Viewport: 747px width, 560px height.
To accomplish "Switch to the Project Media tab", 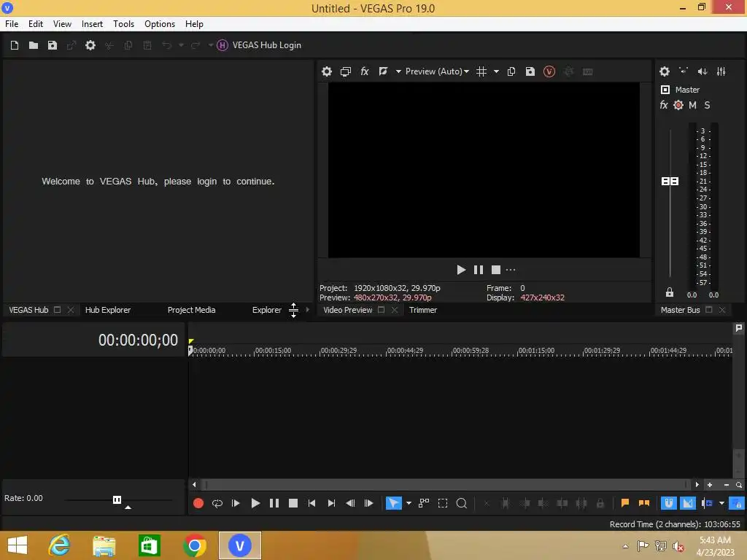I will point(192,310).
